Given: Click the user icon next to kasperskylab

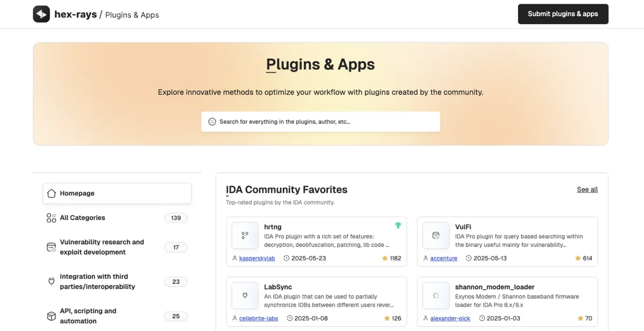Looking at the screenshot, I should click(235, 258).
